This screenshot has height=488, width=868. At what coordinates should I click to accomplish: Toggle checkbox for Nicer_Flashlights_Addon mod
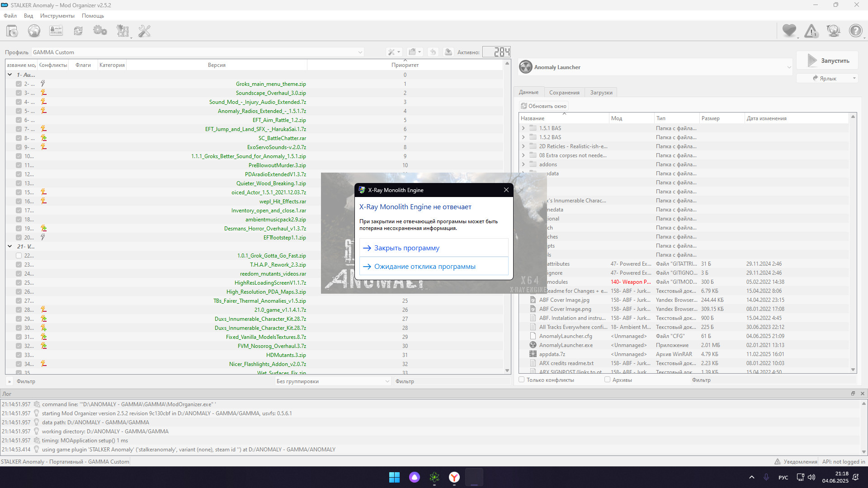coord(19,364)
